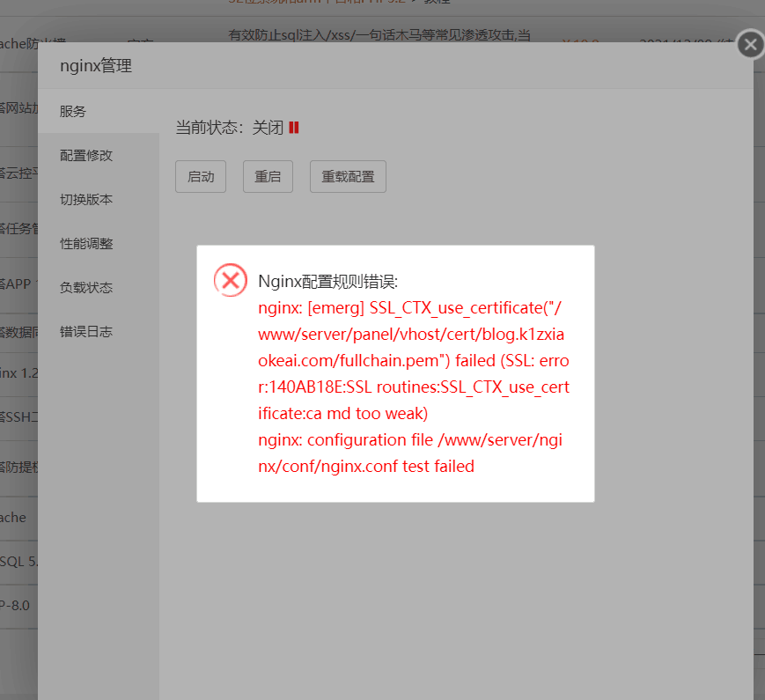
Task: Switch to 切换版本 tab
Action: [99, 199]
